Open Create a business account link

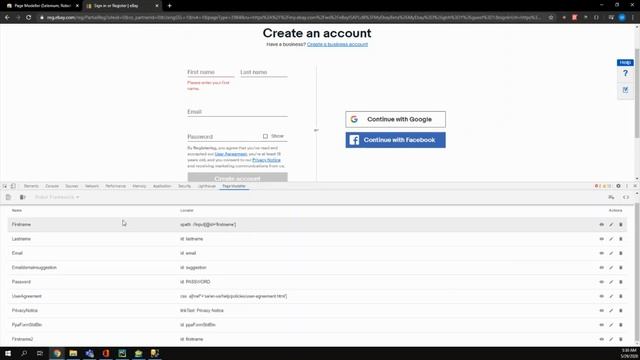337,44
